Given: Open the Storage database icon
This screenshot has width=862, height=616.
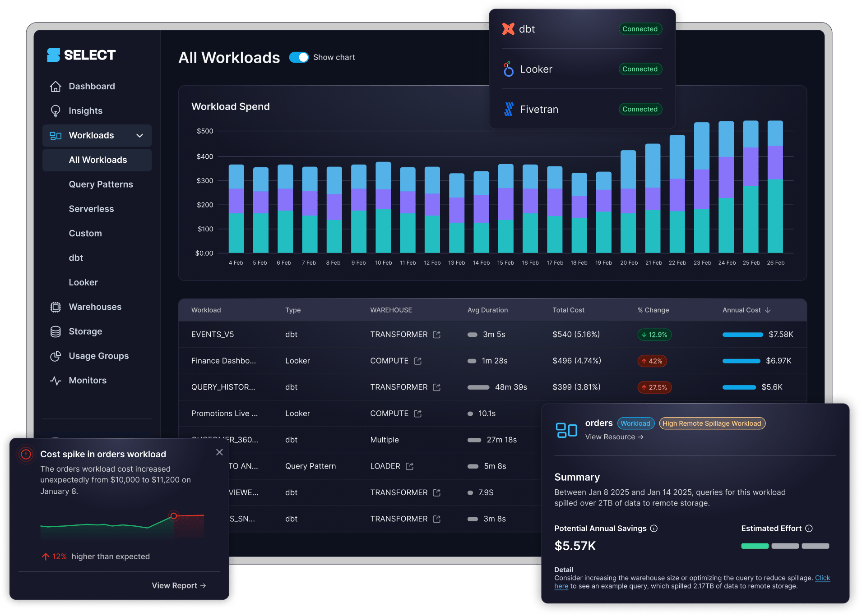Looking at the screenshot, I should (x=56, y=331).
